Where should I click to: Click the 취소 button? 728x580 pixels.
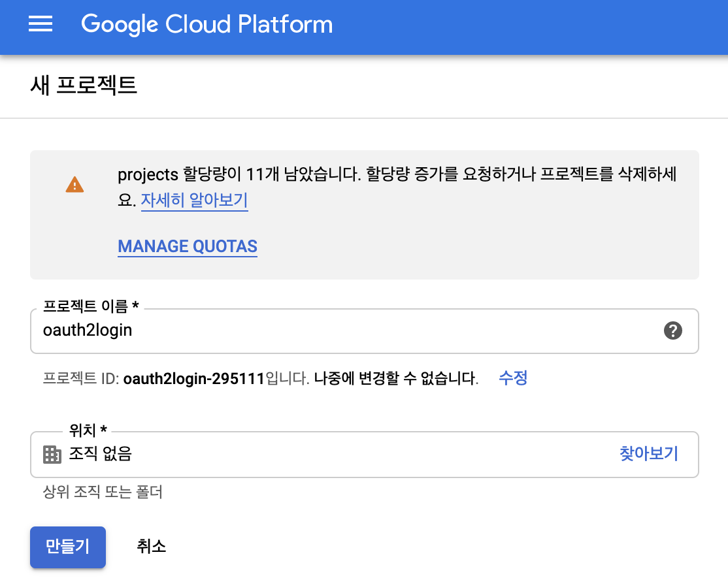pyautogui.click(x=152, y=546)
